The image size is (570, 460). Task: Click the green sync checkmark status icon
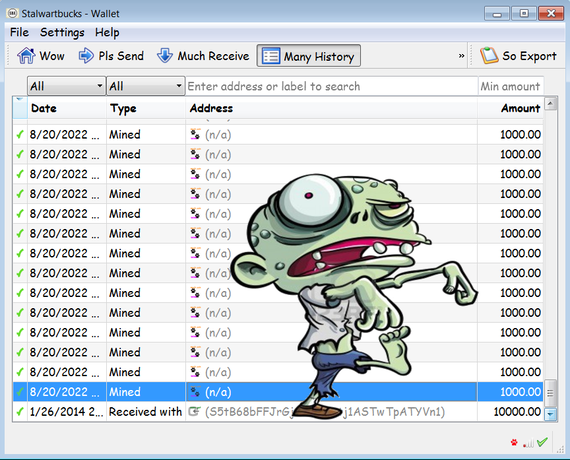click(x=542, y=442)
